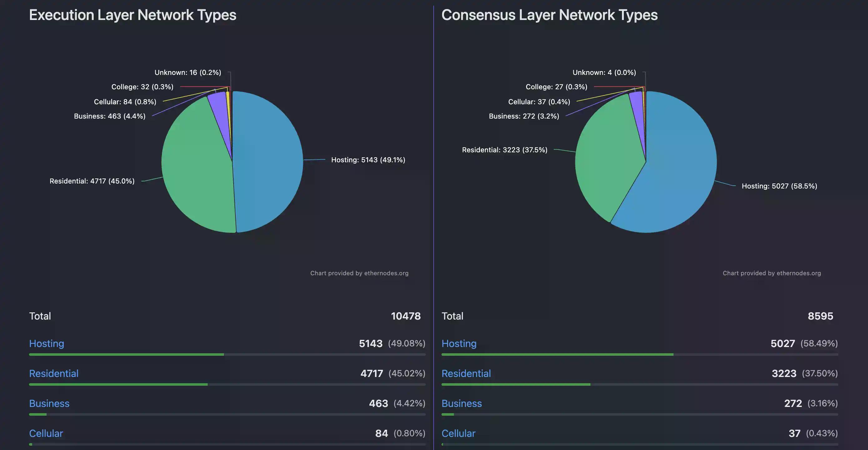868x450 pixels.
Task: Click the 'Hosting: 5143 (49.1%)' chart label
Action: tap(368, 160)
